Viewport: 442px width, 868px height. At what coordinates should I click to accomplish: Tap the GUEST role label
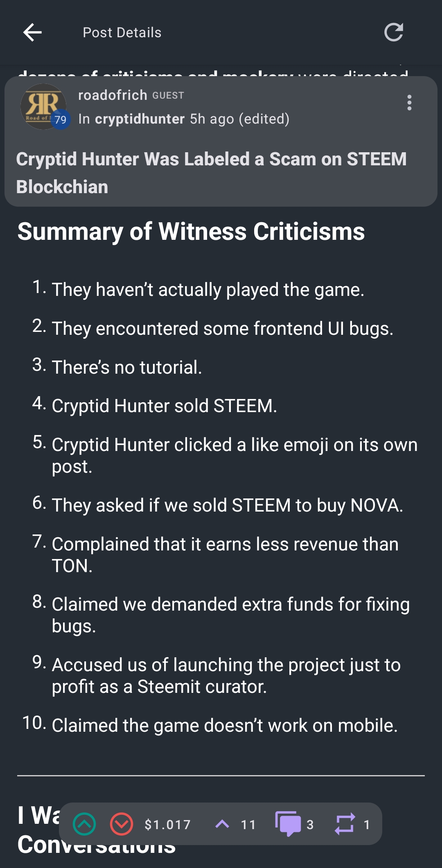pyautogui.click(x=168, y=95)
